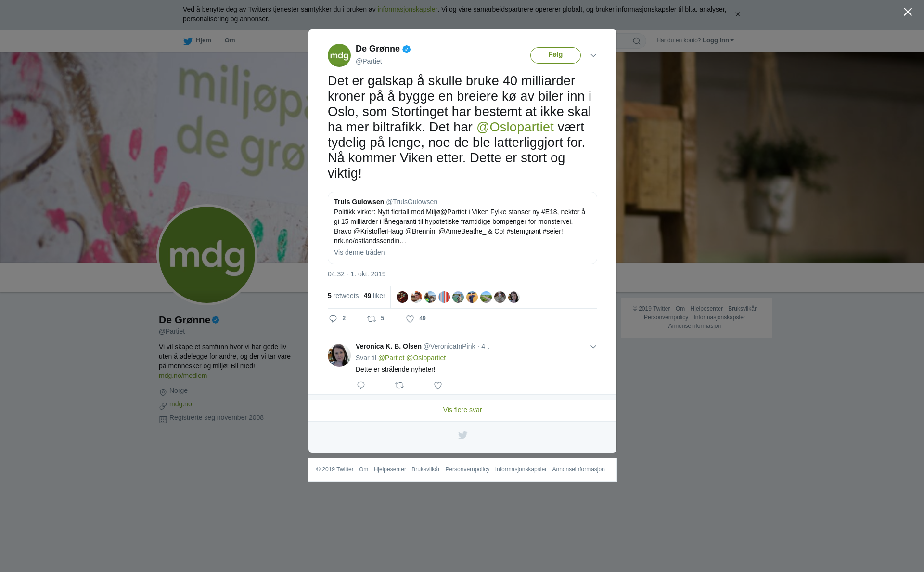View the 49 liker list

coord(374,296)
